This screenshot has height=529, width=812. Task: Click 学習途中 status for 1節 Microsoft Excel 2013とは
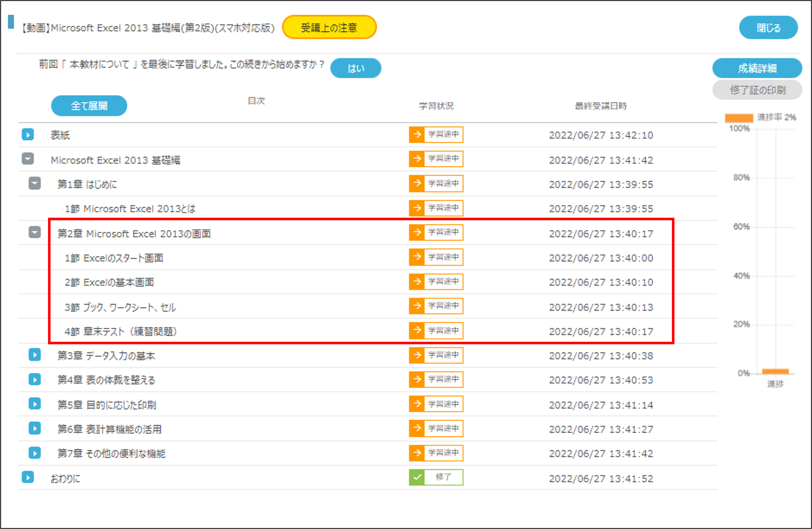click(436, 208)
